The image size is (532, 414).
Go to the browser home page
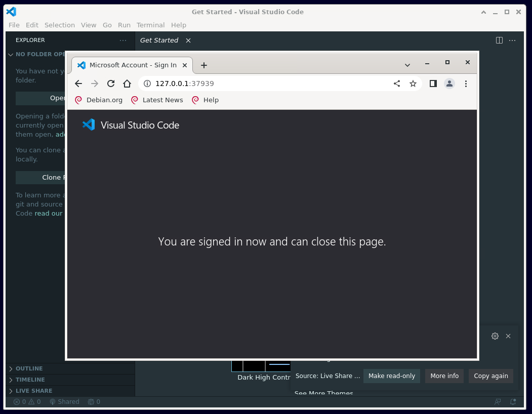pyautogui.click(x=127, y=84)
